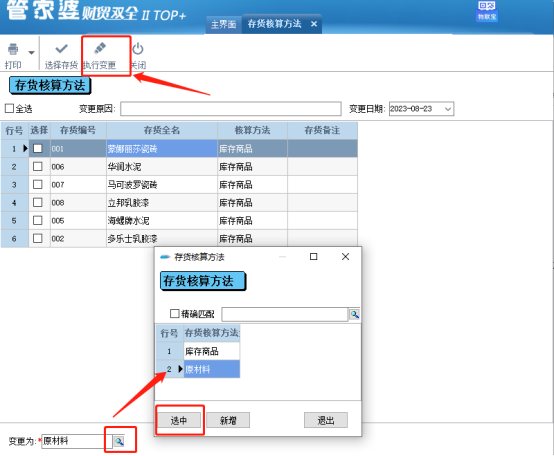Click the Print (打印) toolbar icon
The height and width of the screenshot is (456, 554).
(x=13, y=49)
